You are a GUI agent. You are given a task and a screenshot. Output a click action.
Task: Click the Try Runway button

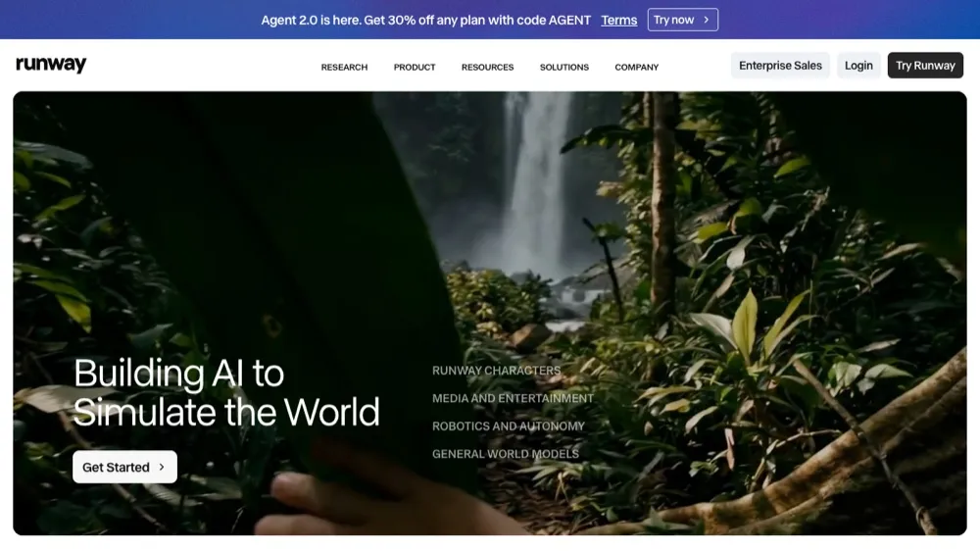925,65
